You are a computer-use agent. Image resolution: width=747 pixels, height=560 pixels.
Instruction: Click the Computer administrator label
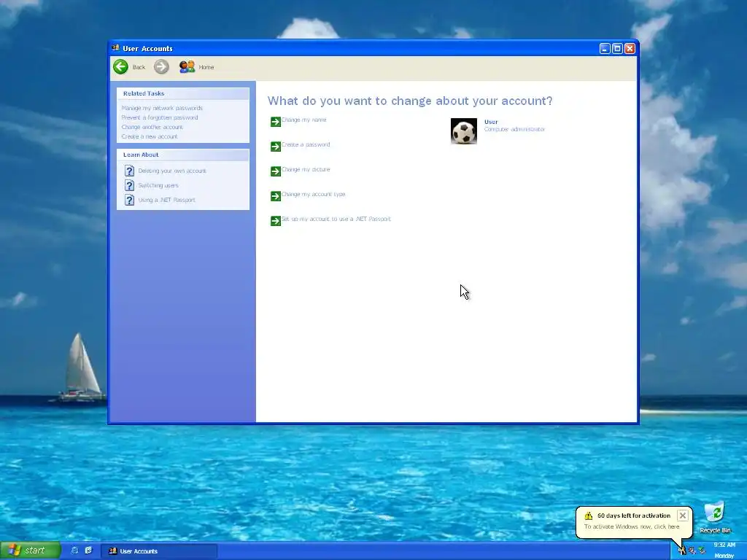514,129
